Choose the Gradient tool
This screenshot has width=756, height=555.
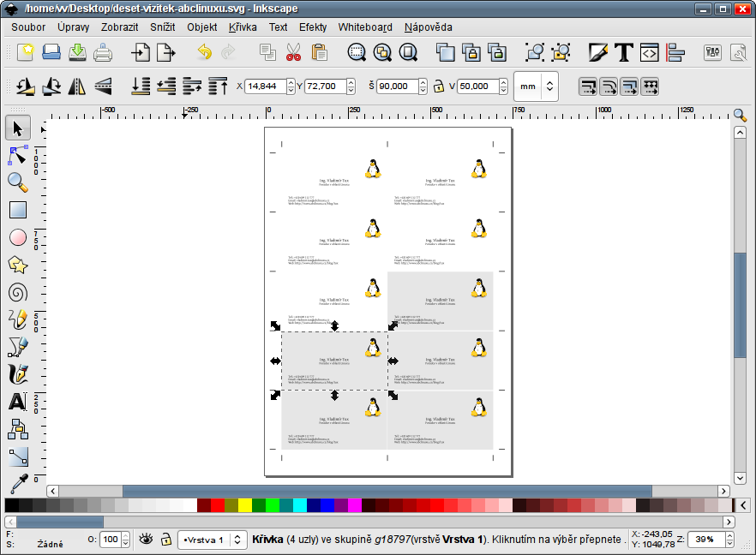click(x=18, y=457)
